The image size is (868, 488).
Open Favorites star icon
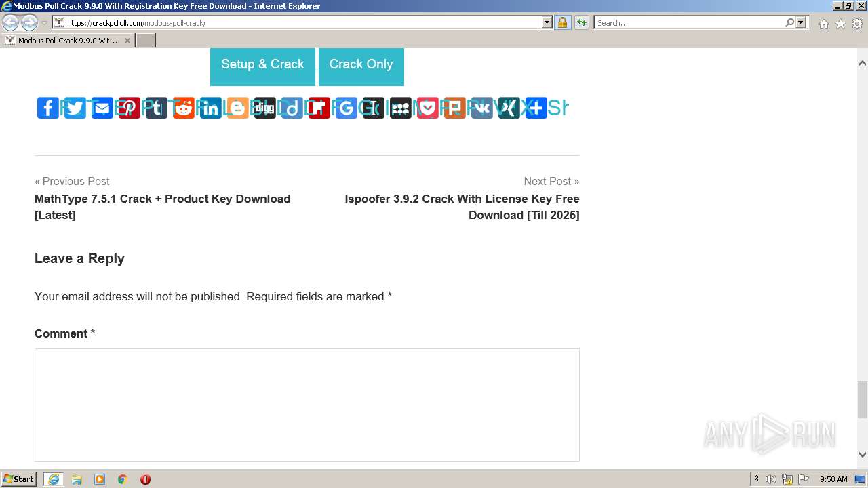pos(840,24)
